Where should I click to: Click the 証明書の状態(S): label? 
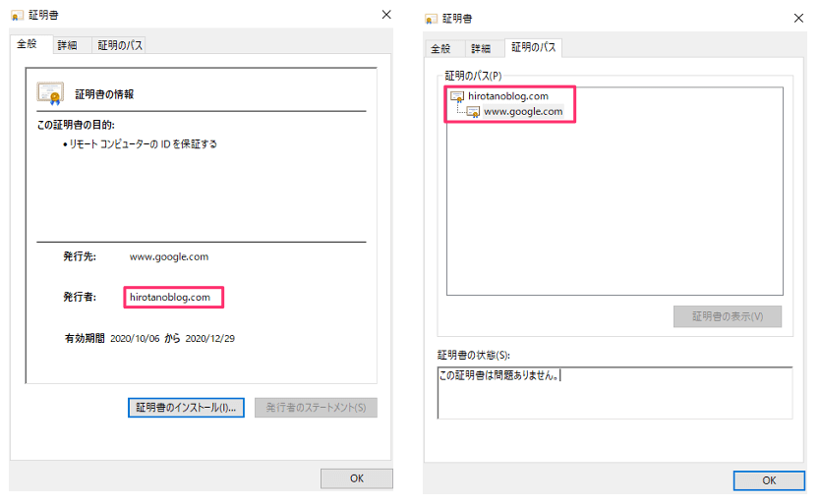pos(473,356)
